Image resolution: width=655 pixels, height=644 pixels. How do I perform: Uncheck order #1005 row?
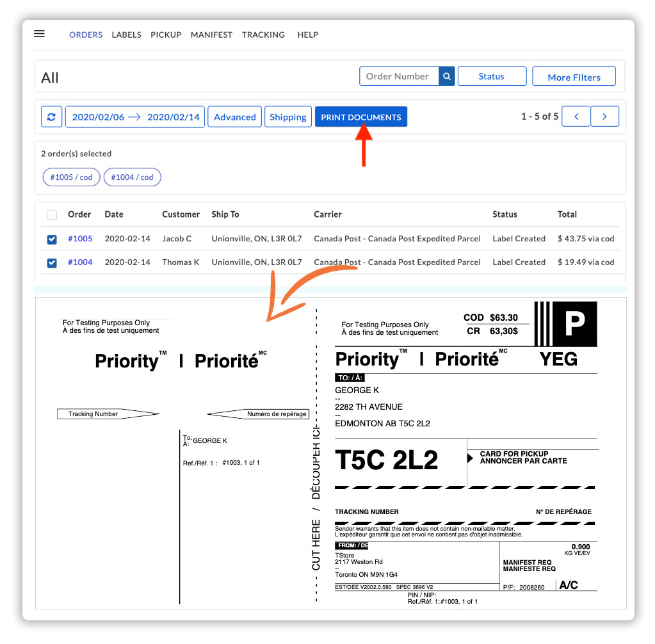click(52, 238)
